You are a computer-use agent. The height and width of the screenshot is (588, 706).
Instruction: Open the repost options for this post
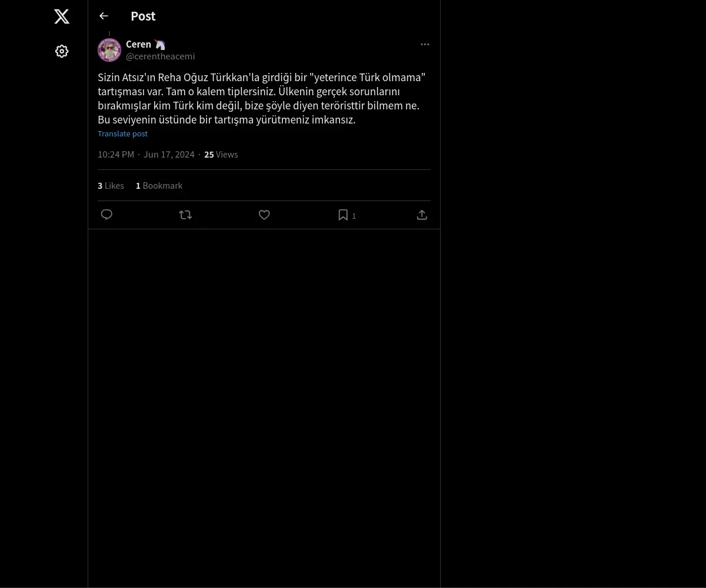coord(185,215)
